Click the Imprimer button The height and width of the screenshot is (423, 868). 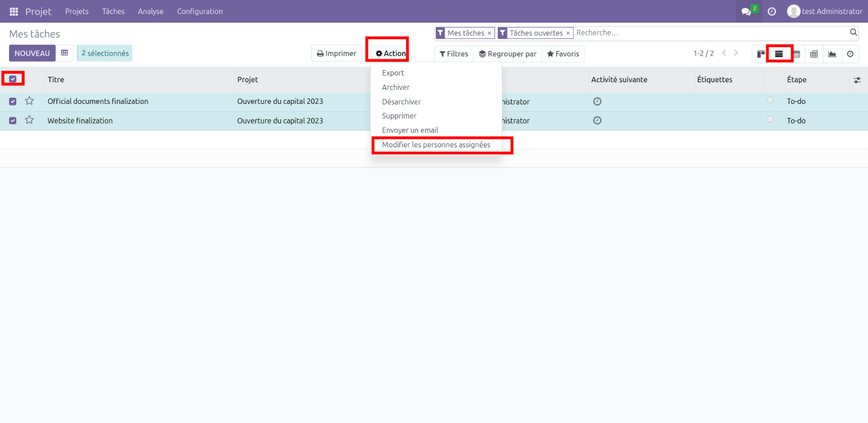click(336, 53)
